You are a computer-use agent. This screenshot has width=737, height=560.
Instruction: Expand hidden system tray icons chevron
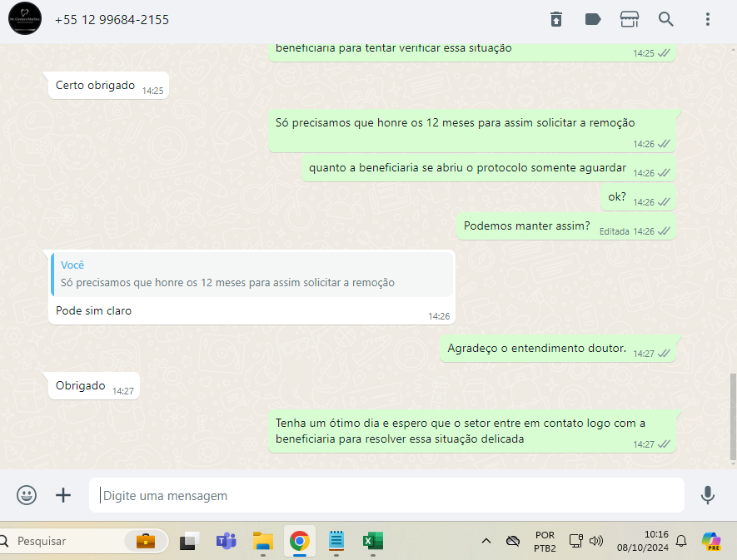point(486,541)
